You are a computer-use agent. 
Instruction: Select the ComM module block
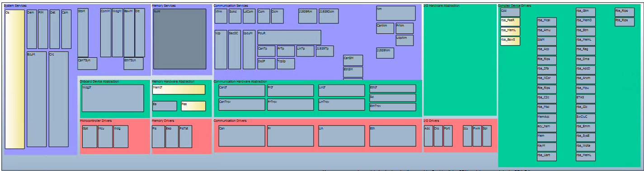106,32
